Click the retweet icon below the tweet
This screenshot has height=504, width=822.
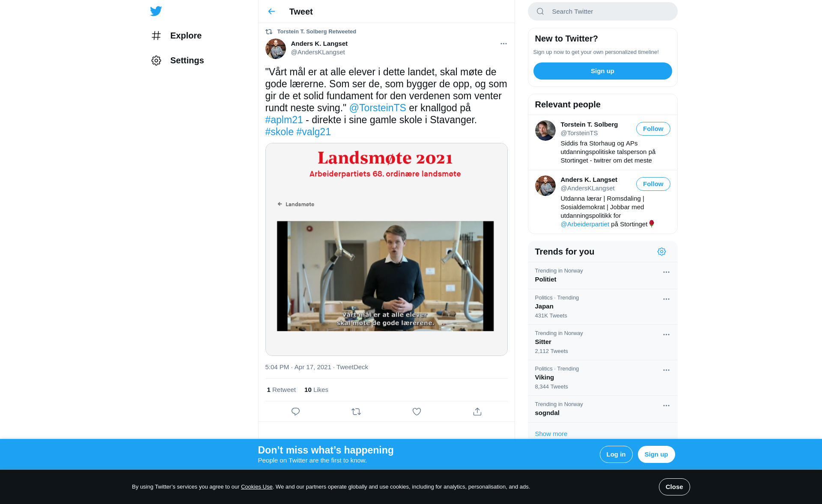356,412
